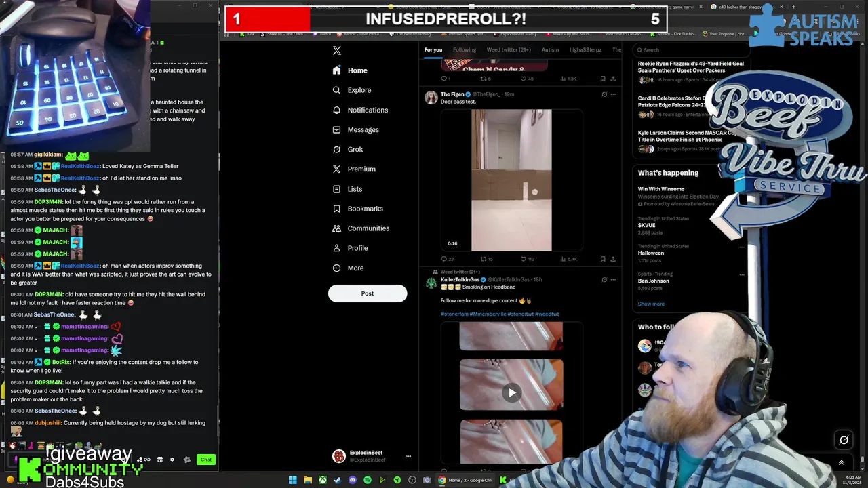
Task: Bookmark the Chem N Candy post
Action: pyautogui.click(x=603, y=79)
